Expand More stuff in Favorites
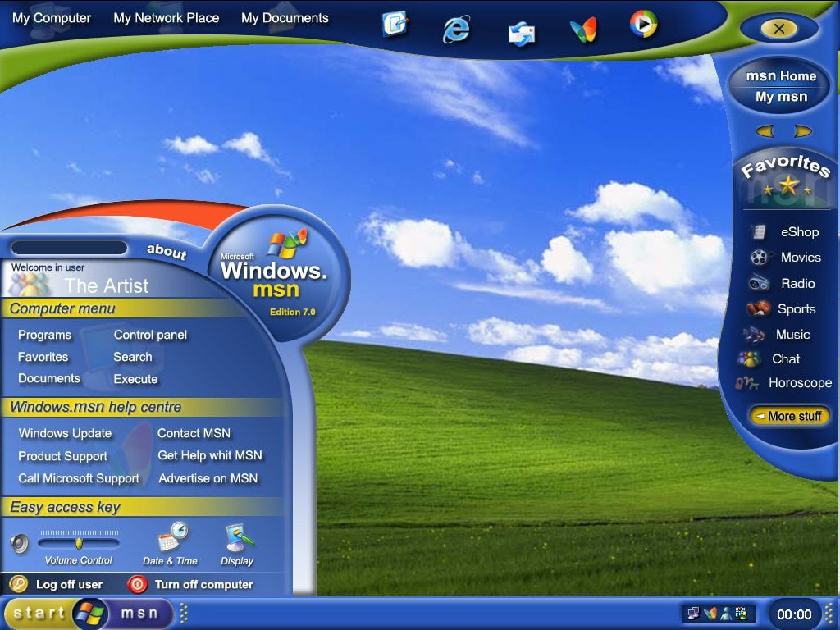840x630 pixels. pos(788,416)
